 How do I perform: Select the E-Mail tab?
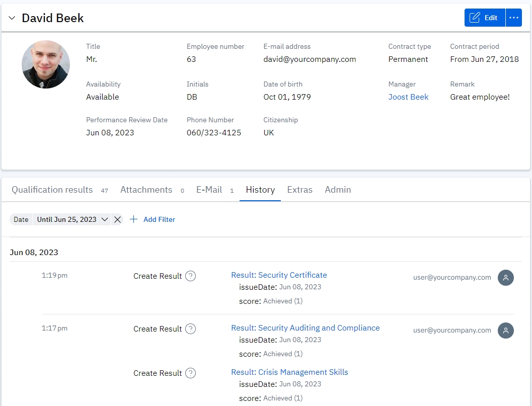[x=209, y=190]
